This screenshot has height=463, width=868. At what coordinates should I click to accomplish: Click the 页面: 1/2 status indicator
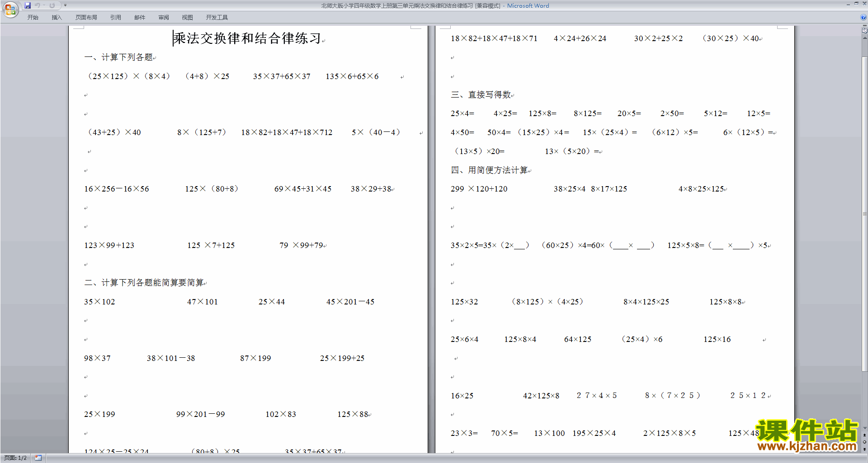(15, 458)
